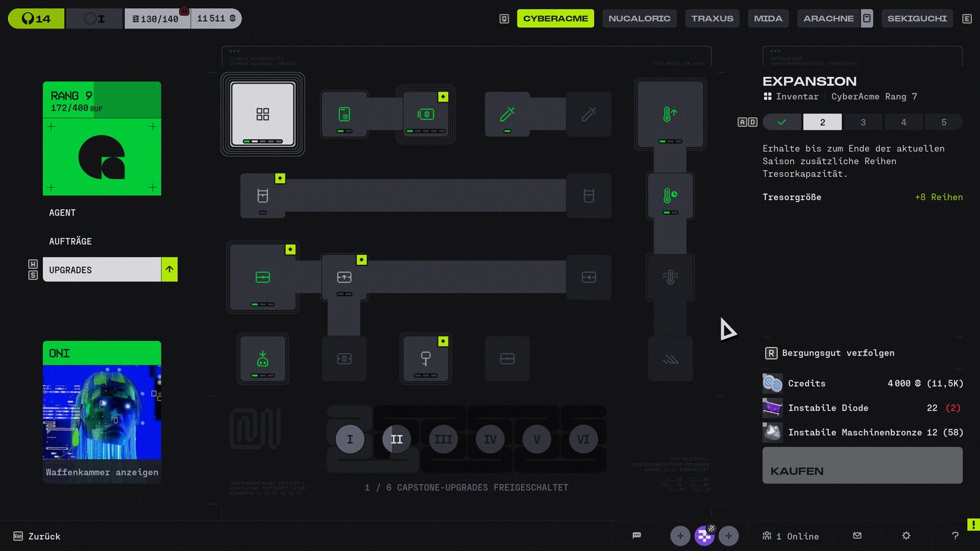Select capstone tier III circle
This screenshot has width=980, height=551.
(443, 439)
